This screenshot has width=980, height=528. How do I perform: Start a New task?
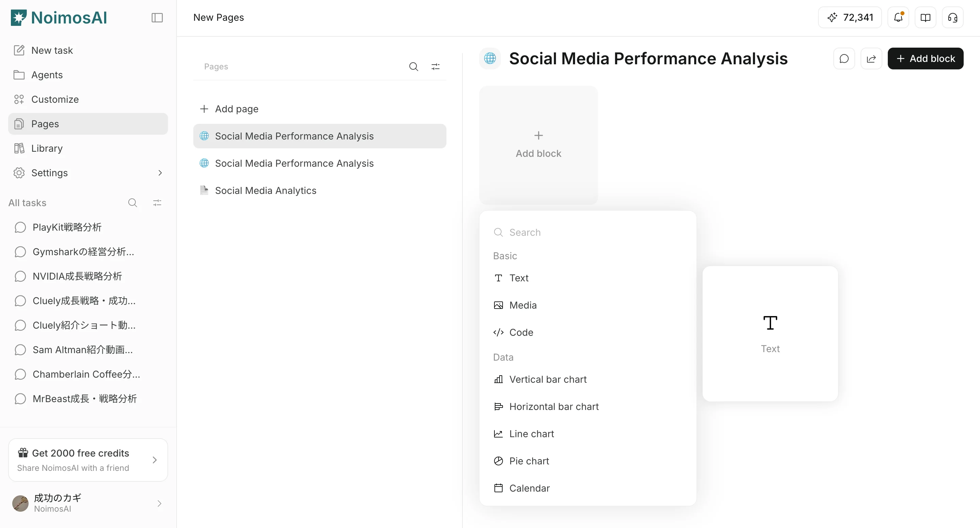click(88, 50)
